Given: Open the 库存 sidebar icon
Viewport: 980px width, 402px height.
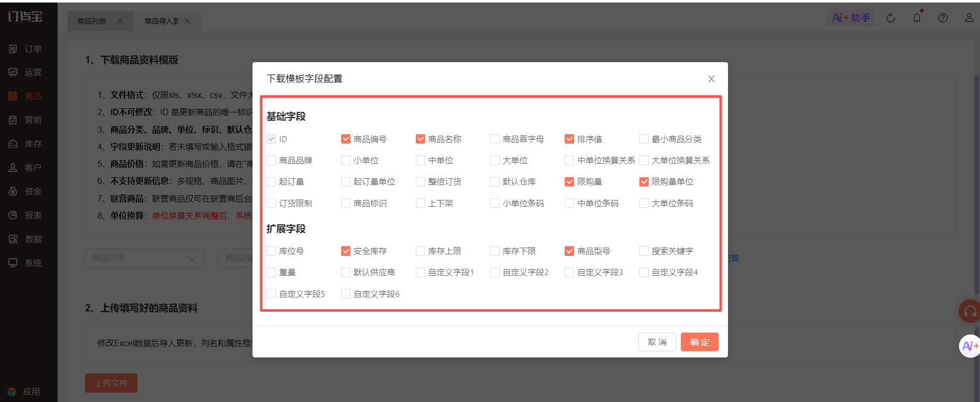Looking at the screenshot, I should pyautogui.click(x=13, y=144).
